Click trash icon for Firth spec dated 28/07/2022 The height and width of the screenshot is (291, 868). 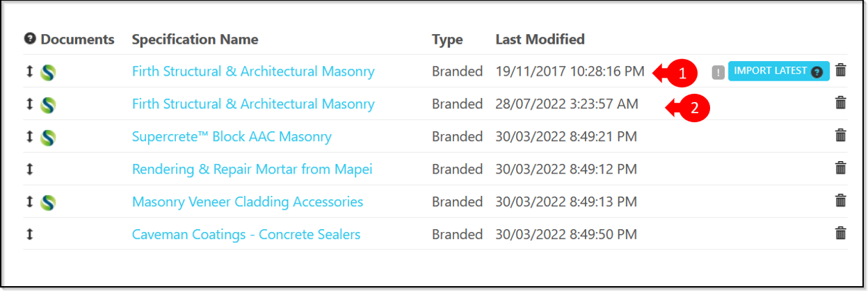tap(841, 103)
